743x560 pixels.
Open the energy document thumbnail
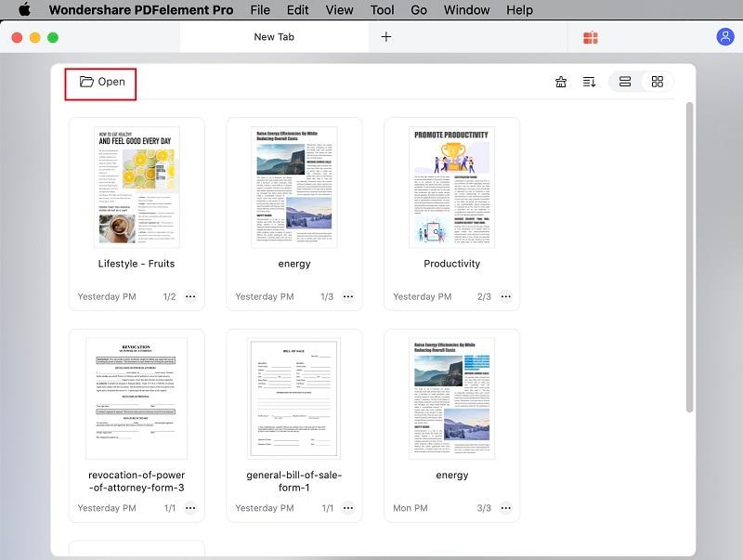[294, 186]
